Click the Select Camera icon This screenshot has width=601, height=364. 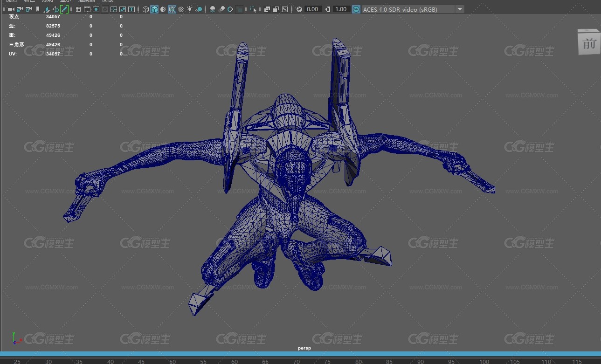(x=11, y=9)
